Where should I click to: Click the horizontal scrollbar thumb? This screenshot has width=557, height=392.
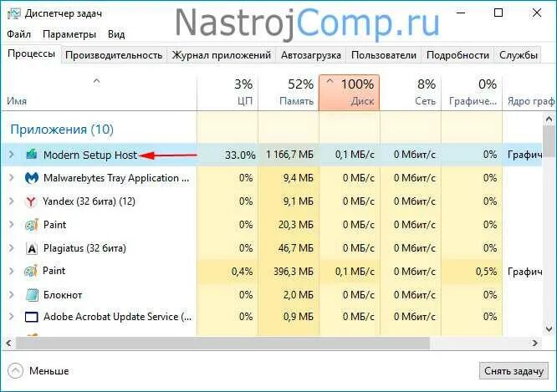[x=223, y=343]
